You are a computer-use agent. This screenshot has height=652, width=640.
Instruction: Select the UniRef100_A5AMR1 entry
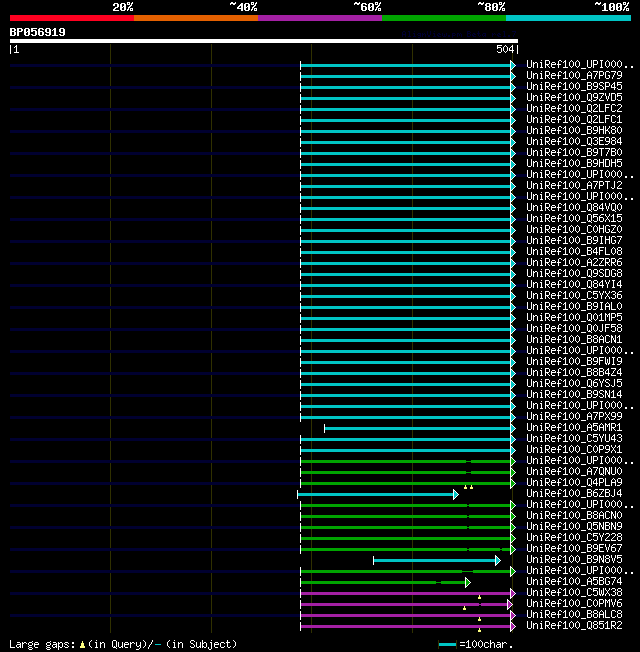(574, 428)
